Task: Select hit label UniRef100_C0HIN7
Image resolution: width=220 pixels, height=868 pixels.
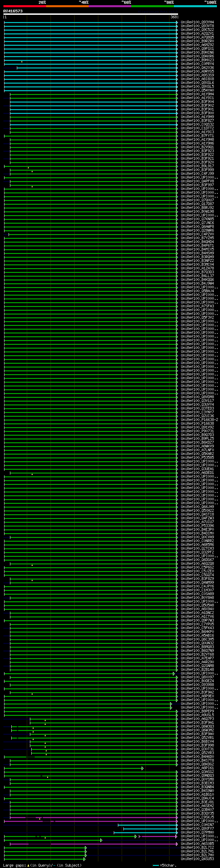Action: coord(197,825)
